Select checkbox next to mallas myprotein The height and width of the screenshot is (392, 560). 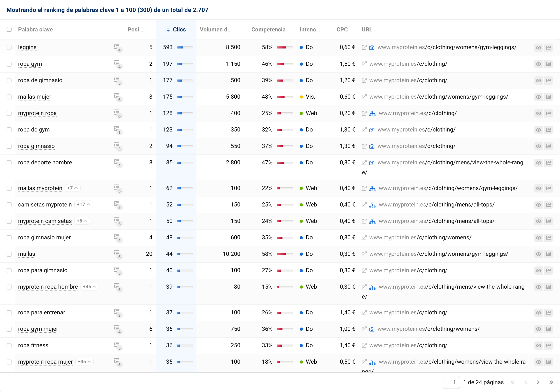tap(9, 188)
